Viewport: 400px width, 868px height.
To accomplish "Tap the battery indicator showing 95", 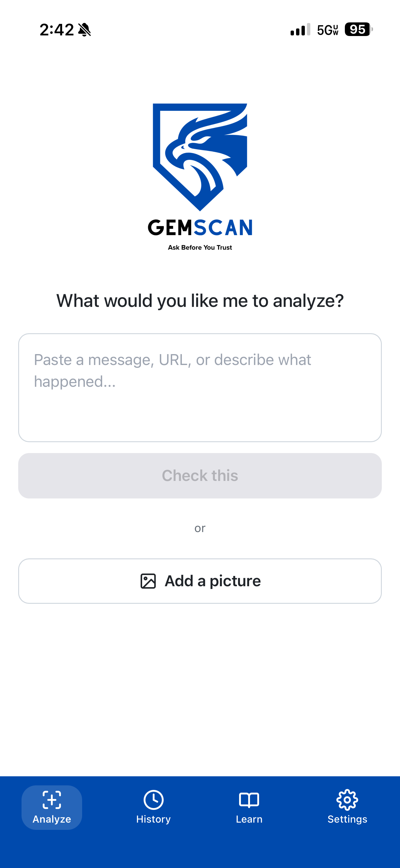I will (x=358, y=29).
